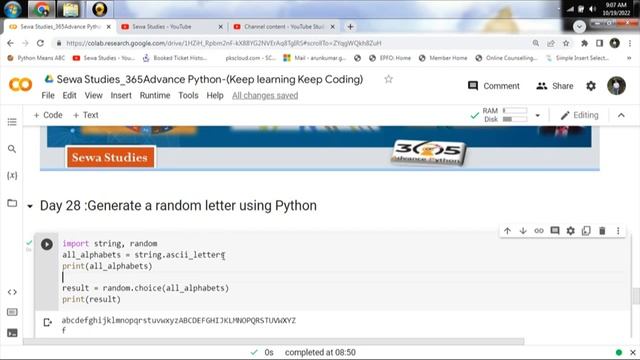Open the Files sidebar panel
Screen dimensions: 640x360
coord(12,203)
